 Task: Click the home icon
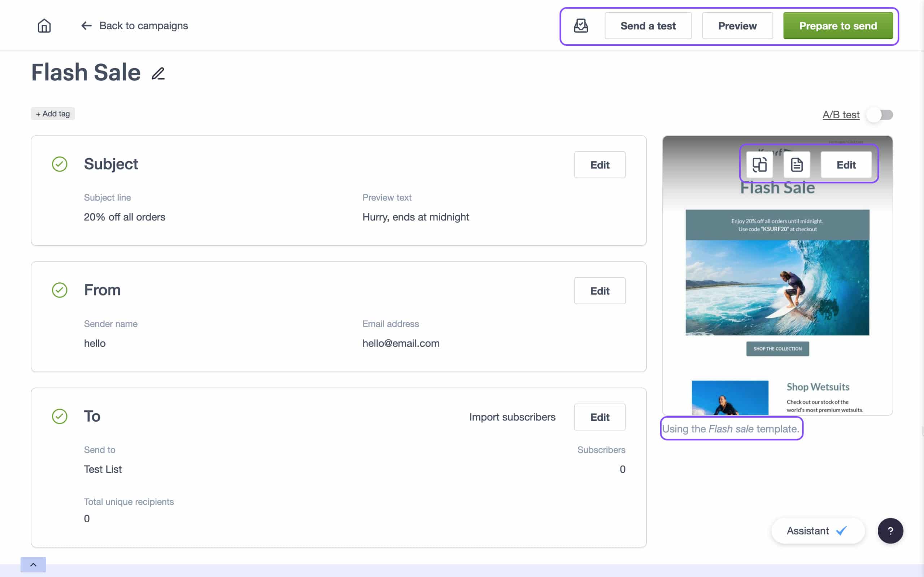pyautogui.click(x=44, y=26)
